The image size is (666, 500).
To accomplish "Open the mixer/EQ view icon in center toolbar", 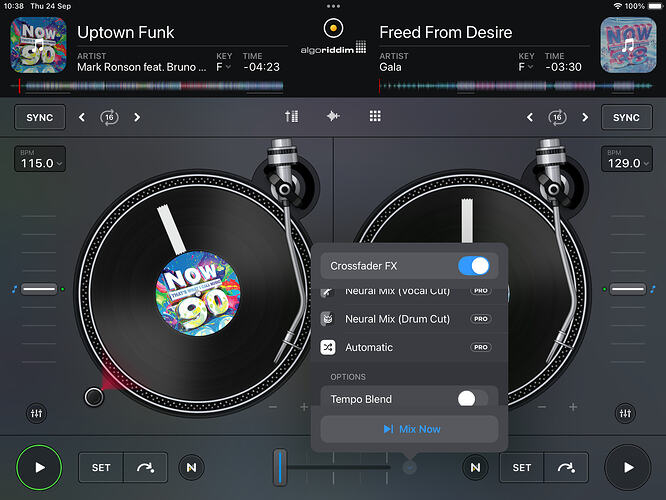I will pos(291,116).
